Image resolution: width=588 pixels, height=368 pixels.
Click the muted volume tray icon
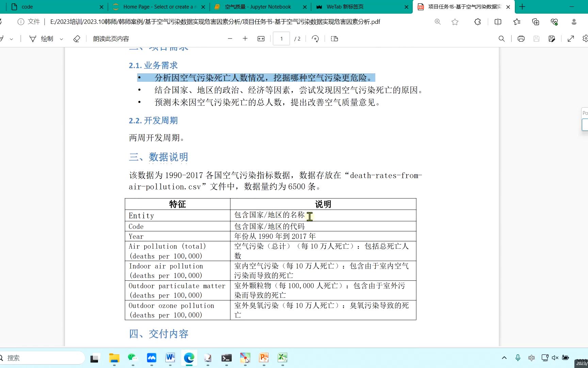(555, 358)
